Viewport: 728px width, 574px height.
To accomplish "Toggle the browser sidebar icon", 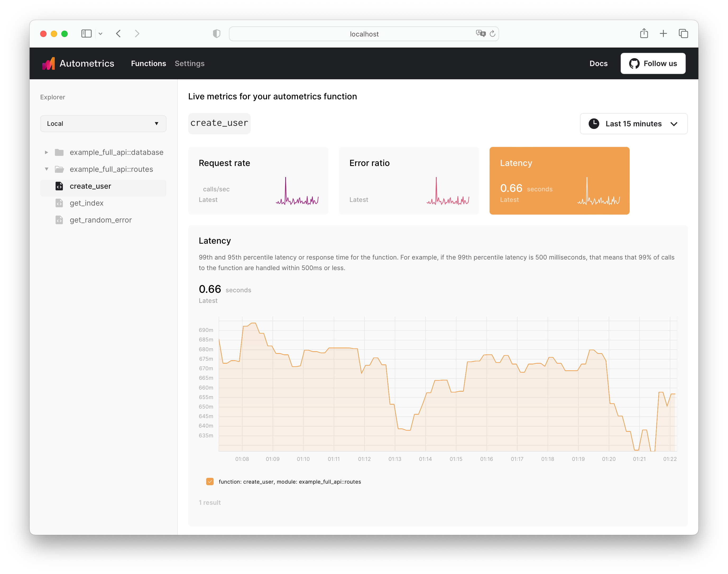I will 86,34.
